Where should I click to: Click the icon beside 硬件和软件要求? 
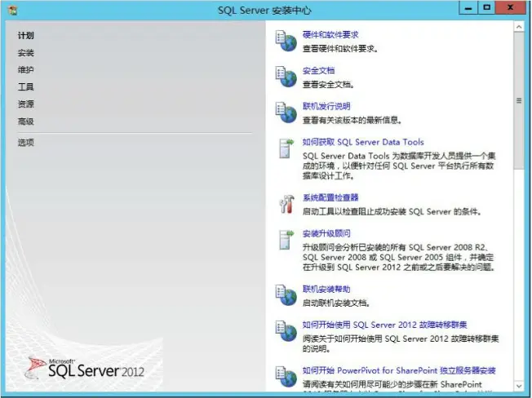pos(286,41)
